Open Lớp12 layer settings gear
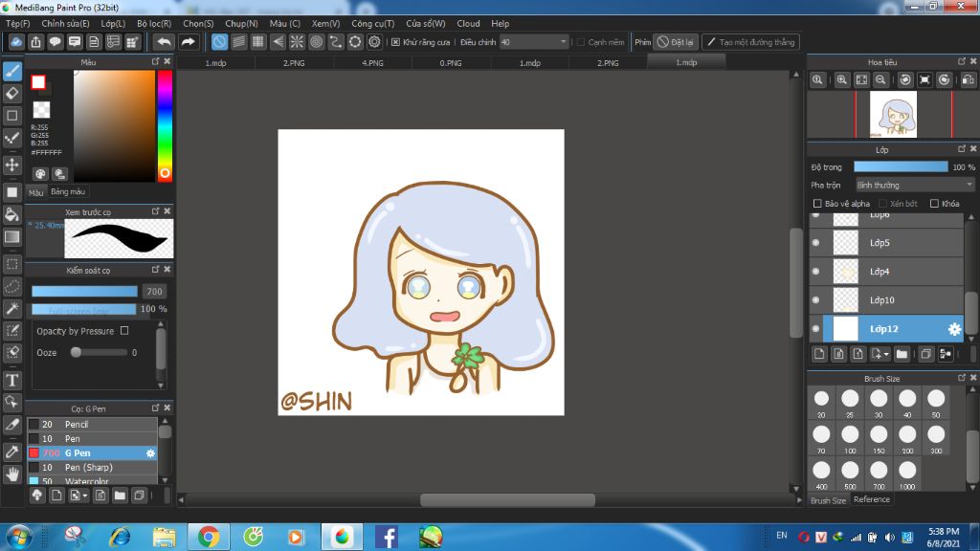Screen dimensions: 980x551 click(954, 329)
